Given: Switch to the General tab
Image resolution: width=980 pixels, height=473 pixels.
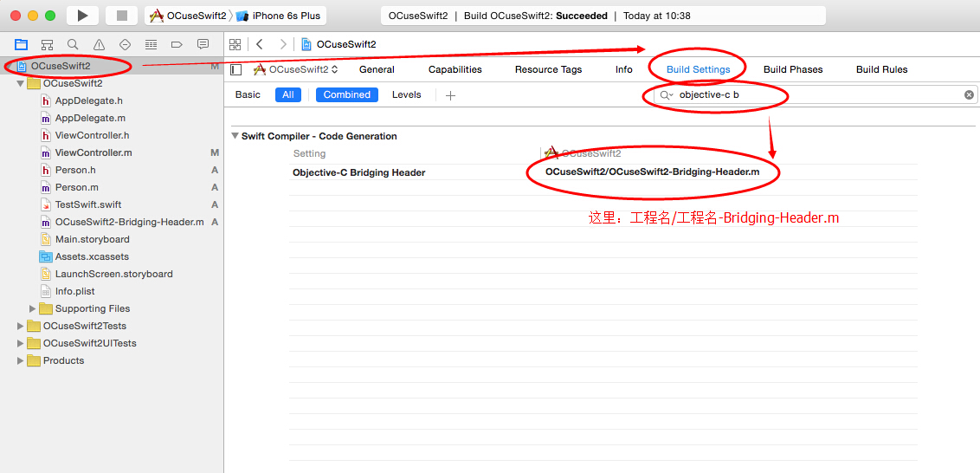Looking at the screenshot, I should [377, 69].
